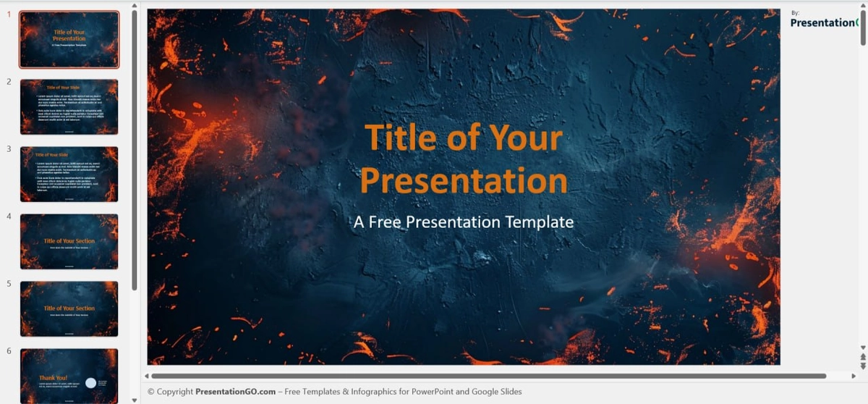868x404 pixels.
Task: Go to previous slide with double-up arrow
Action: click(x=863, y=356)
